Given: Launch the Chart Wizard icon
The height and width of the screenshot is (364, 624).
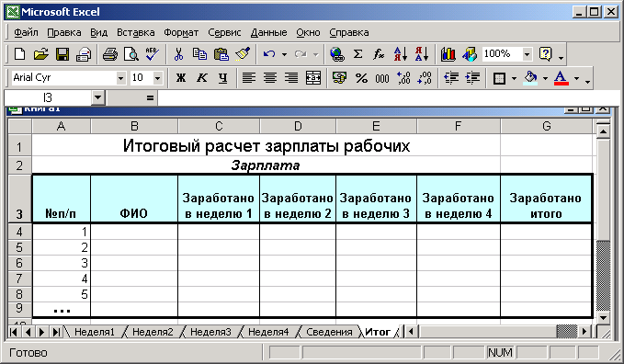Looking at the screenshot, I should click(x=448, y=54).
